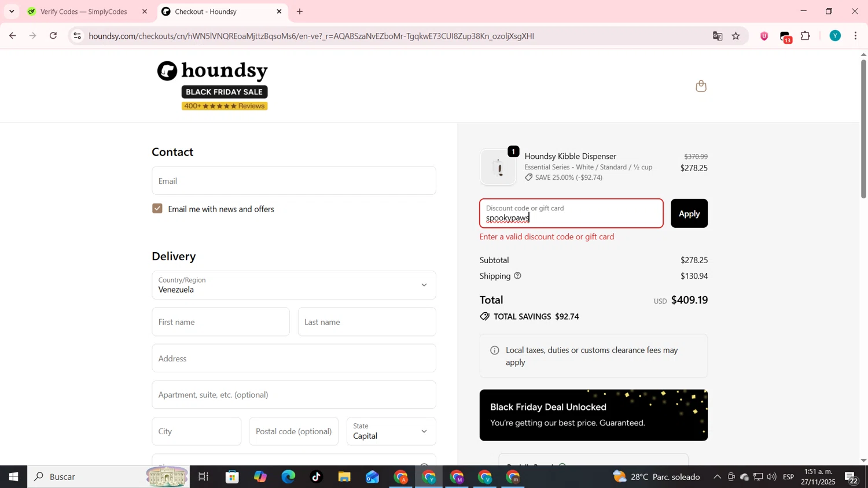Click the ESP language indicator
Screen dimensions: 868x488
[x=788, y=477]
